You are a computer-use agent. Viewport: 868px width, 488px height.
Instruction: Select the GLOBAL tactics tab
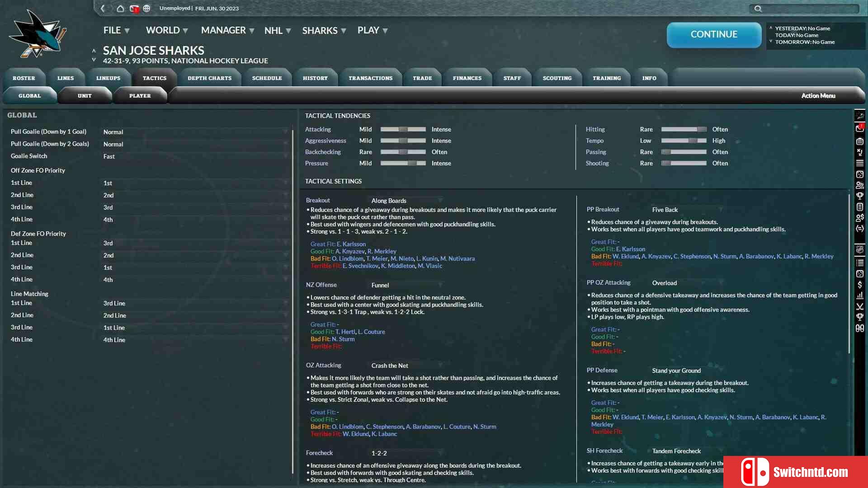click(30, 95)
